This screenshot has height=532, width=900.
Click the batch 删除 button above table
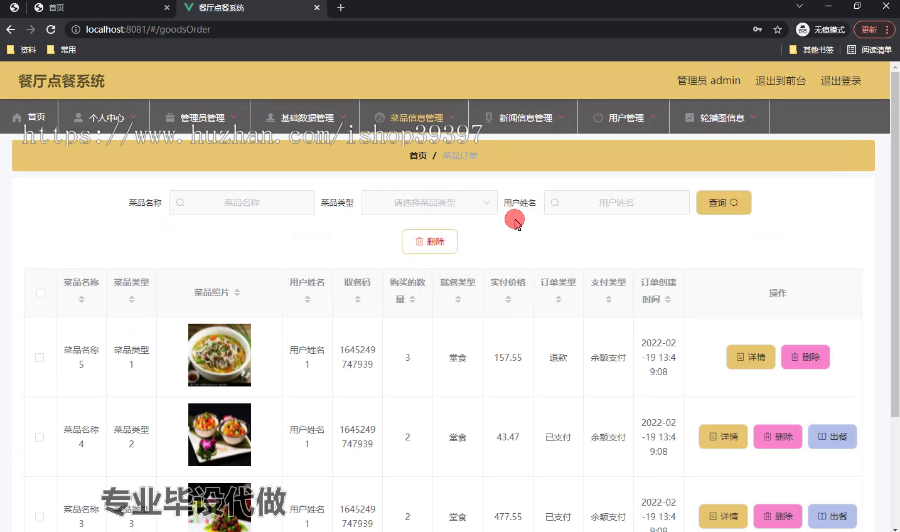click(429, 242)
